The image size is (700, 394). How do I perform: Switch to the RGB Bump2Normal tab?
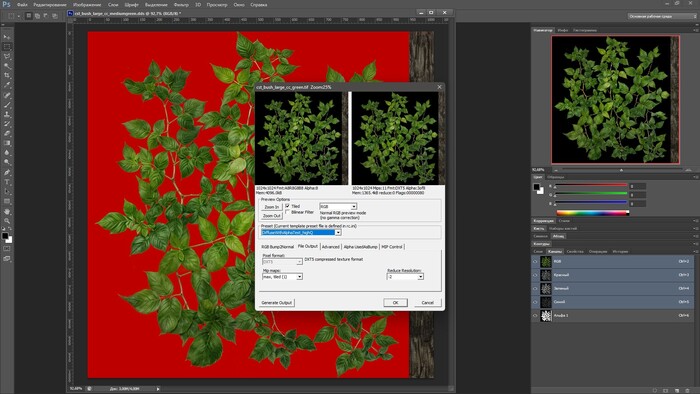[278, 247]
